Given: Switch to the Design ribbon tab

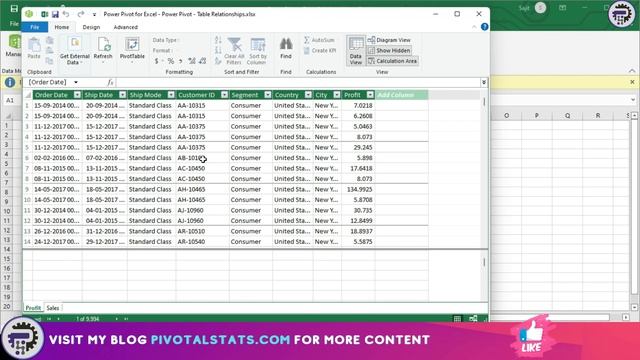Looking at the screenshot, I should click(91, 27).
